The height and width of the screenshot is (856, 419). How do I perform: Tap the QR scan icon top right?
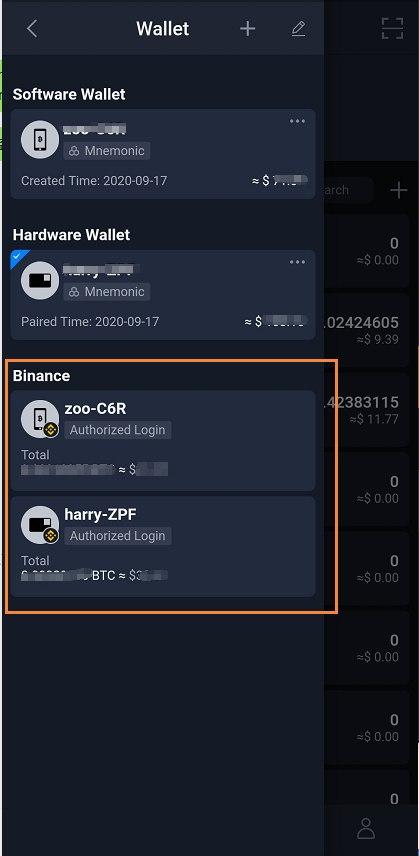pyautogui.click(x=392, y=28)
